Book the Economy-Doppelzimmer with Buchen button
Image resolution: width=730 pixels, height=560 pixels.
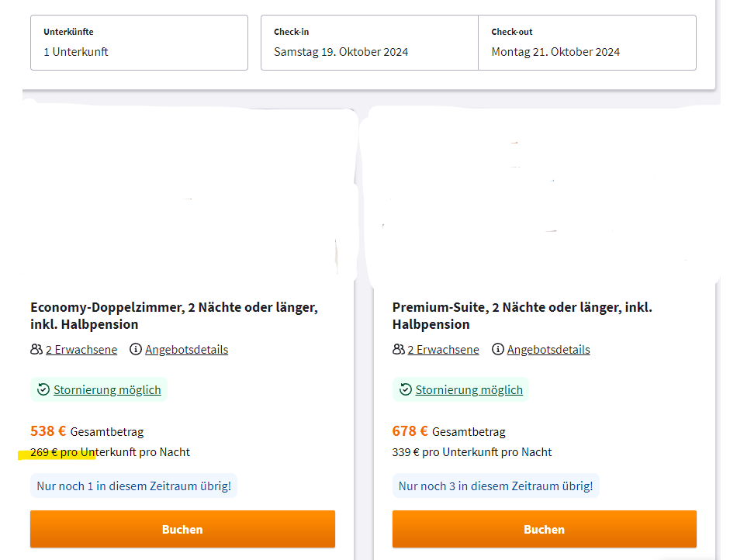182,529
